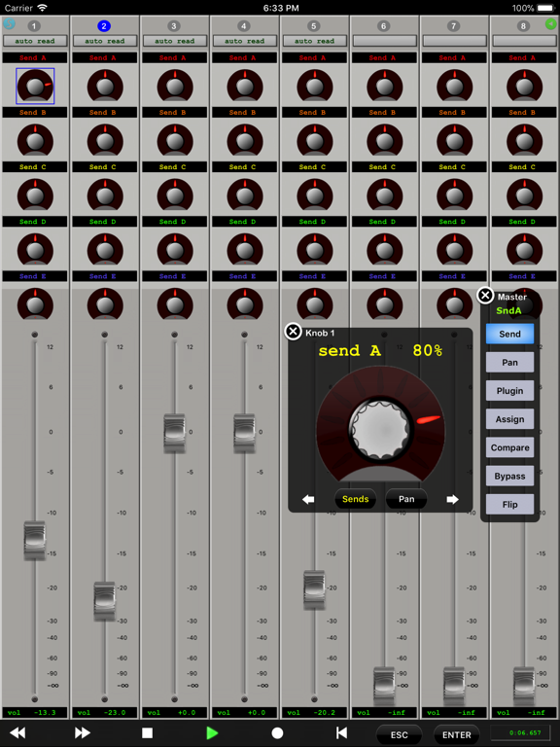Start playback with the green play button
The image size is (560, 747).
(212, 732)
